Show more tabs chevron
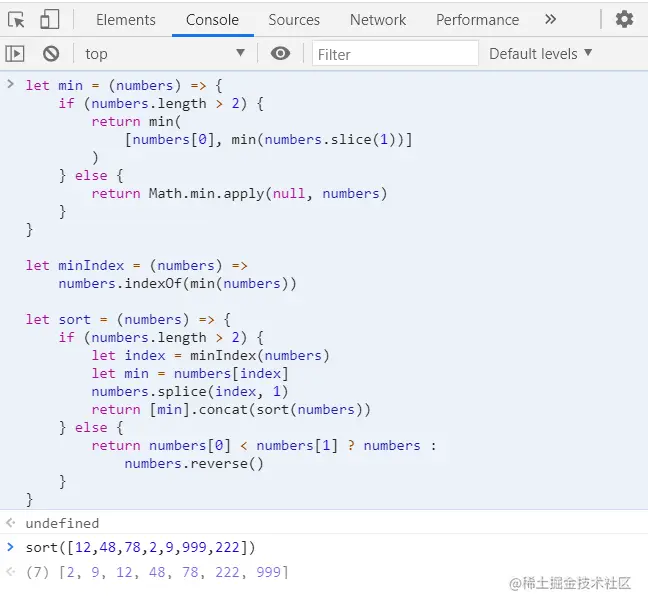Viewport: 648px width, 608px height. tap(550, 19)
